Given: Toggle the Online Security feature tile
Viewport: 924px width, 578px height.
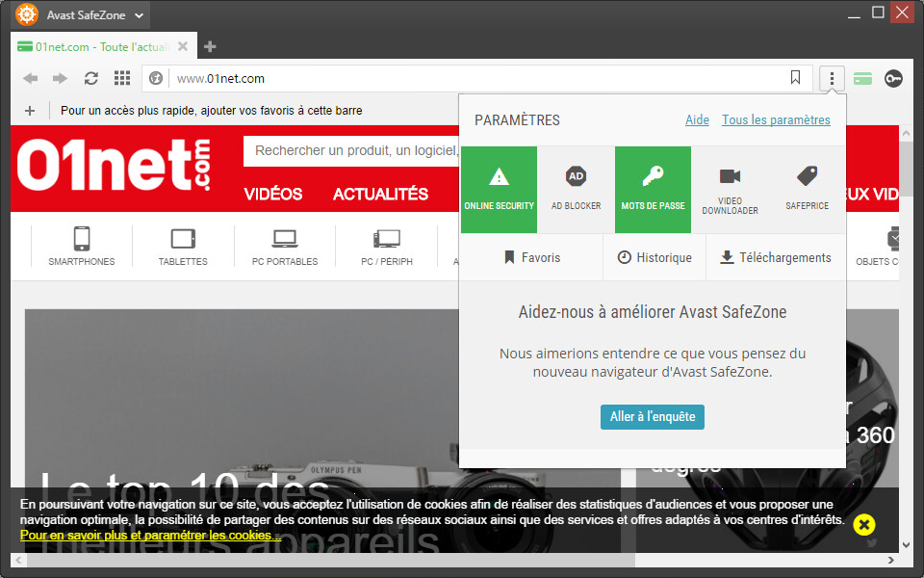Looking at the screenshot, I should pos(499,190).
